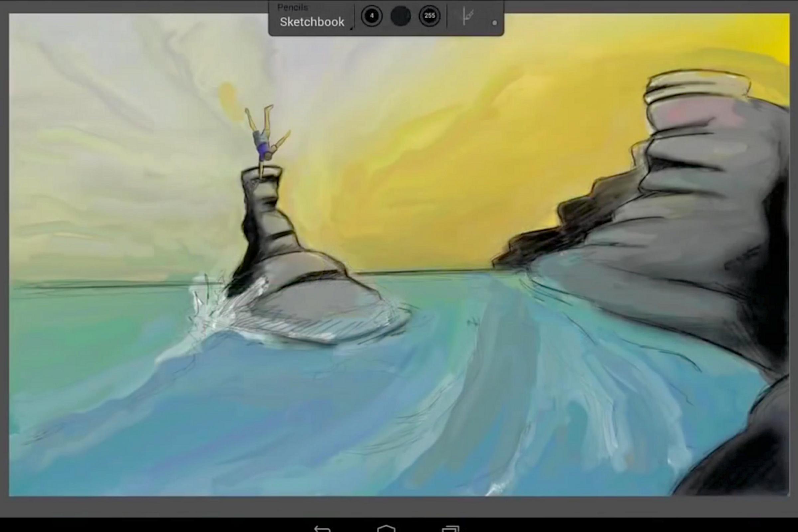
Task: Select the brush tool icon in toolbar
Action: click(x=468, y=16)
